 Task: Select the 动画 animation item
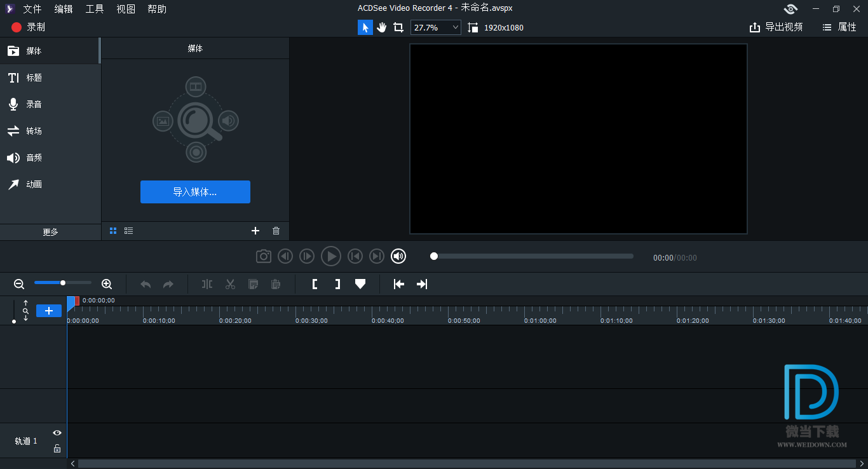coord(50,184)
